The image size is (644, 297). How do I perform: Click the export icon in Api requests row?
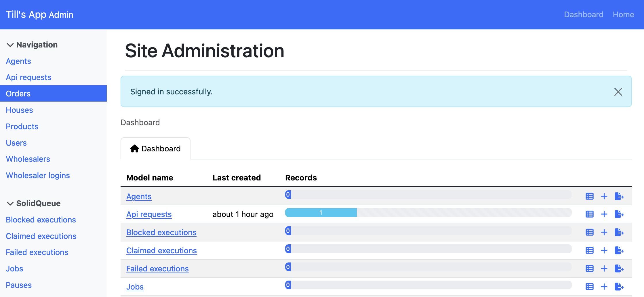coord(619,214)
